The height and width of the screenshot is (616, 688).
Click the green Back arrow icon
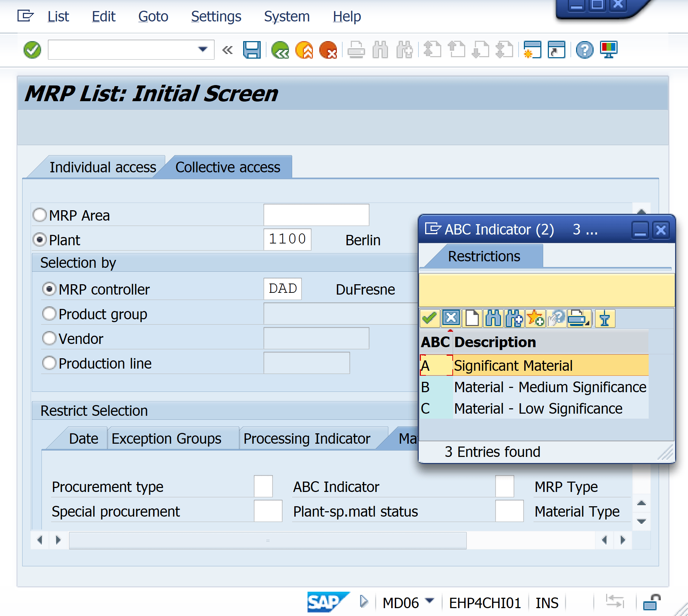click(x=280, y=50)
